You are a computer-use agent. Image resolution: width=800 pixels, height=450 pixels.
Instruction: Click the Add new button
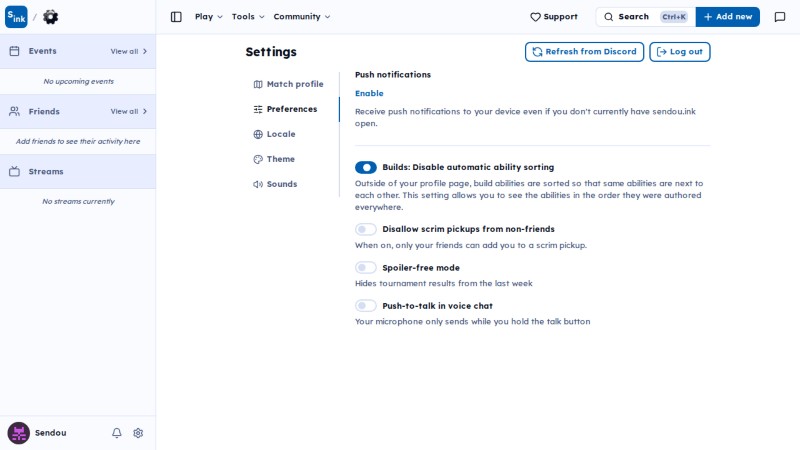(x=728, y=17)
